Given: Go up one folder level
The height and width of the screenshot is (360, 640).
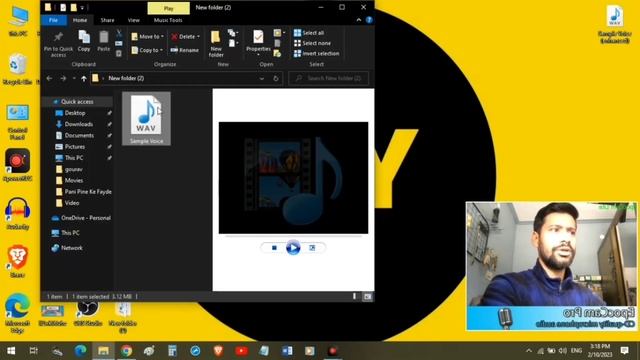Looking at the screenshot, I should click(84, 78).
